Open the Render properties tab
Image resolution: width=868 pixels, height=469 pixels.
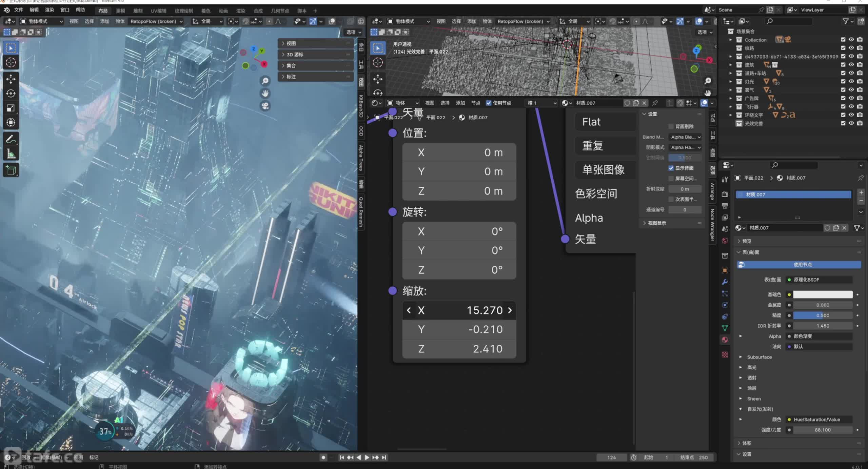(725, 194)
